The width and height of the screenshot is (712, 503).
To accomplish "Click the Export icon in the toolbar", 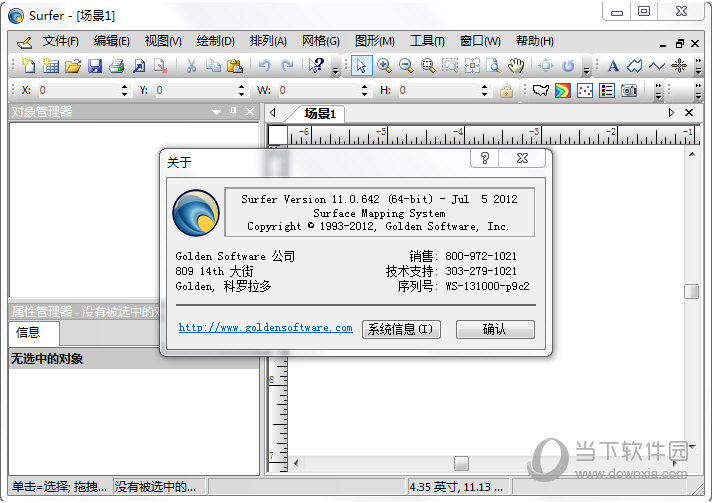I will pyautogui.click(x=160, y=66).
